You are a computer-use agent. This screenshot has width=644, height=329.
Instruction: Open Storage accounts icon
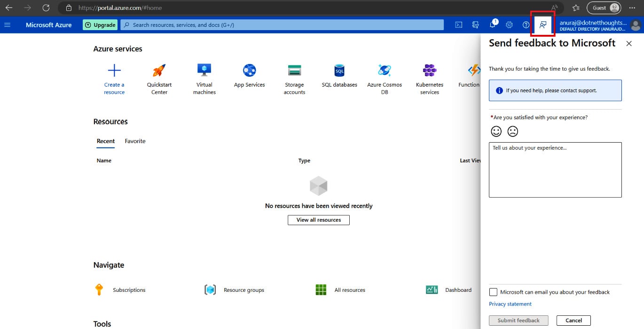pyautogui.click(x=295, y=71)
